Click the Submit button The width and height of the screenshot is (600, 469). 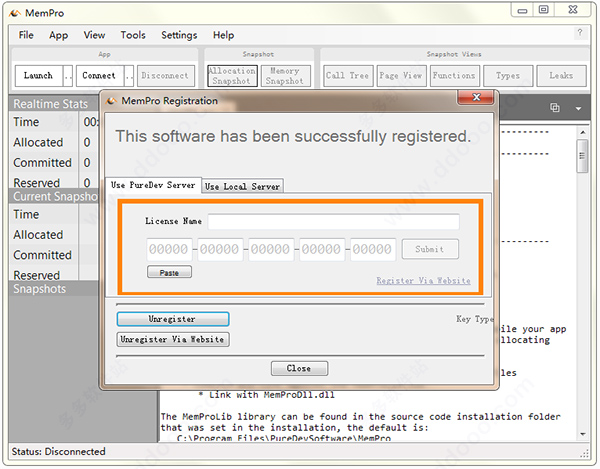(430, 249)
